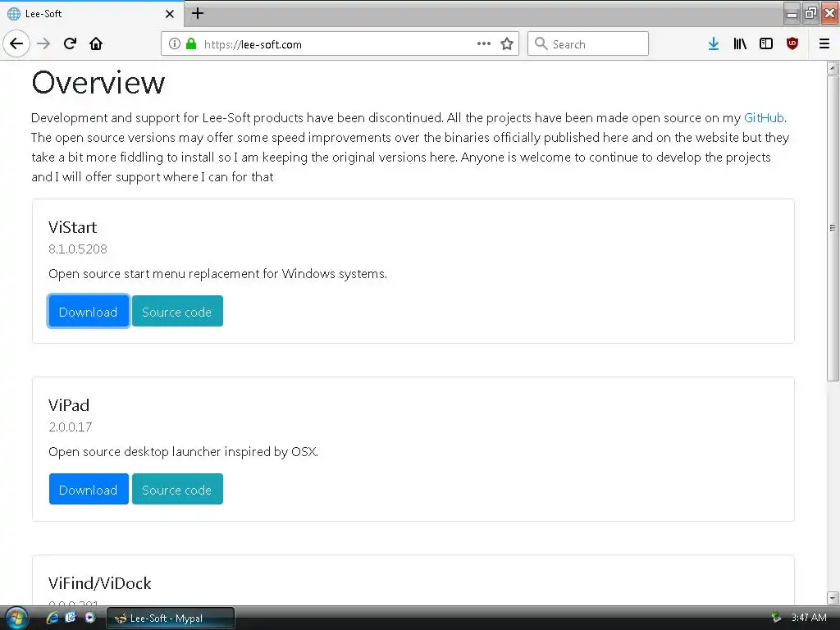Open page actions three-dot menu

484,43
